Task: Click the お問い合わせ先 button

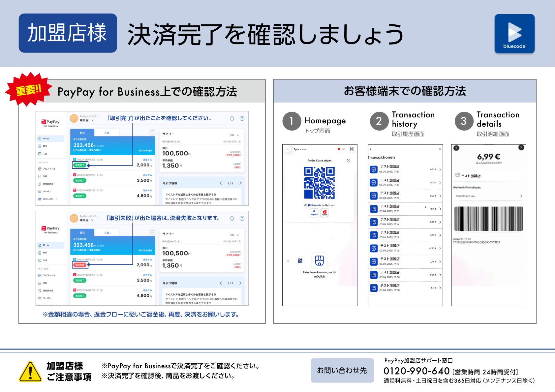Action: 342,371
